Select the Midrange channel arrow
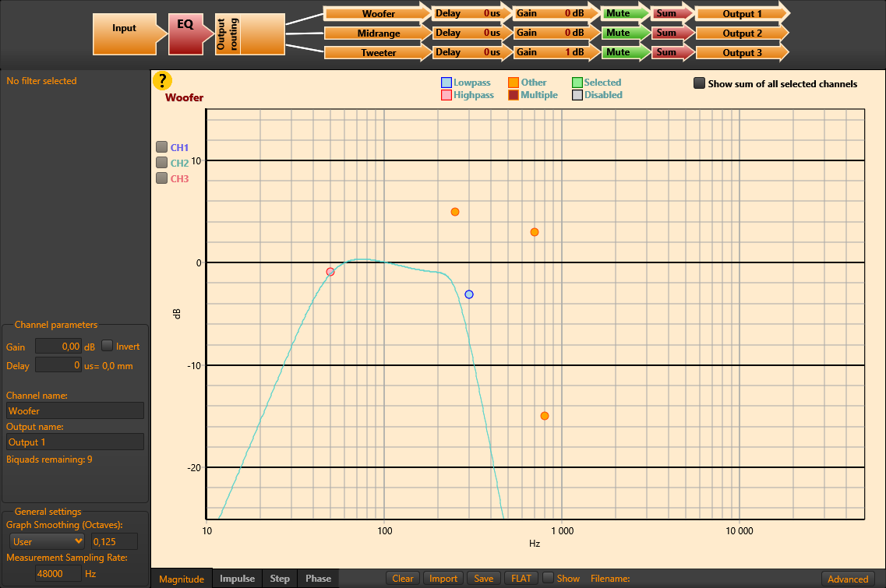 pos(377,33)
